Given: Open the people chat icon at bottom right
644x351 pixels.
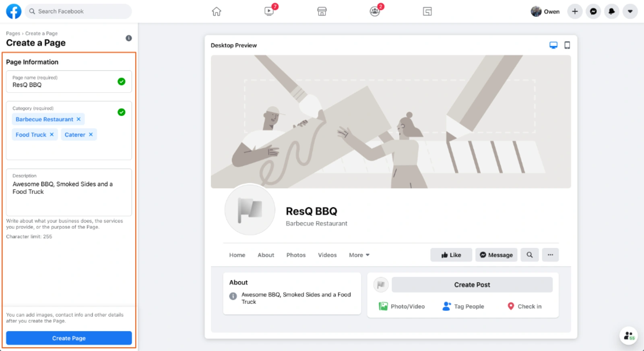Looking at the screenshot, I should point(629,336).
